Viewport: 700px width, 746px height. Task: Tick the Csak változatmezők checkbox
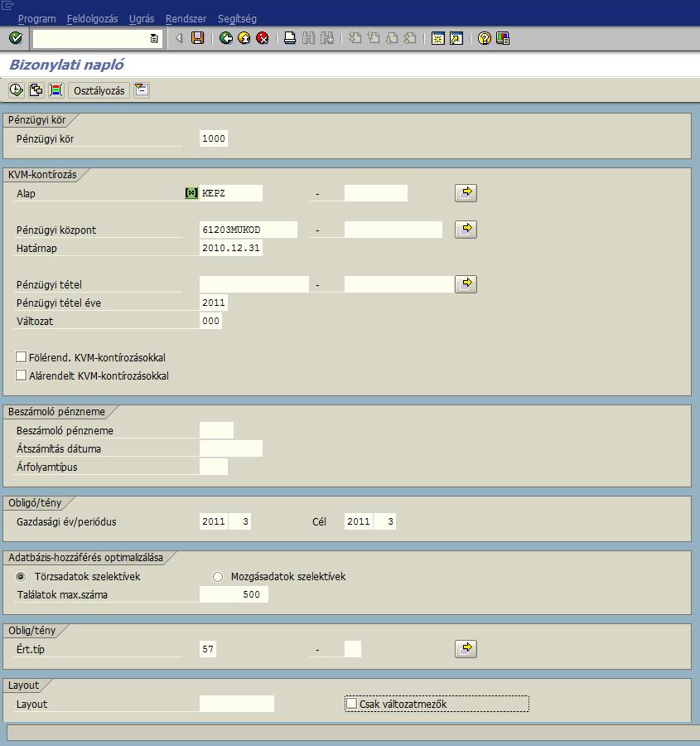click(351, 703)
